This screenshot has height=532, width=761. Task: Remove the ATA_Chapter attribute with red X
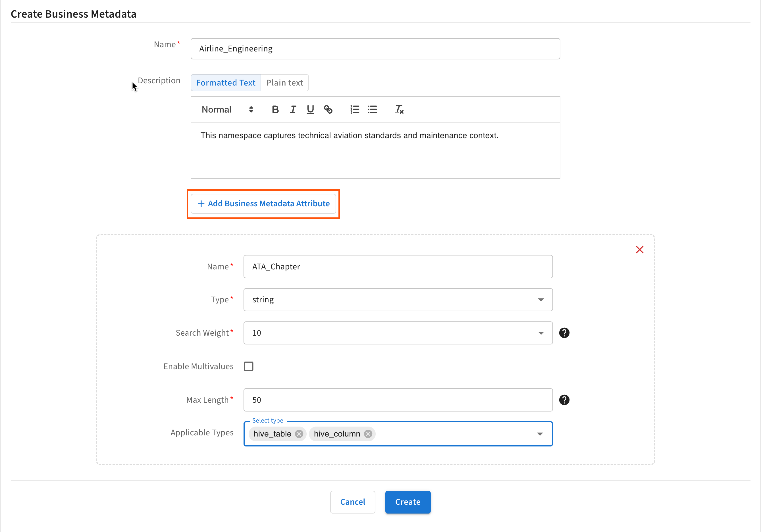tap(639, 250)
